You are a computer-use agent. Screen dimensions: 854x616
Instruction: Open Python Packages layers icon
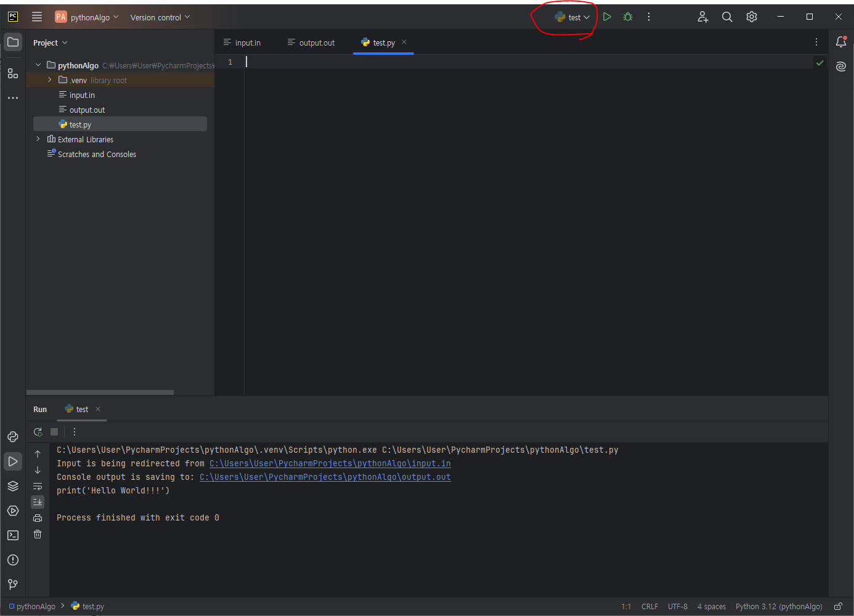pyautogui.click(x=13, y=486)
